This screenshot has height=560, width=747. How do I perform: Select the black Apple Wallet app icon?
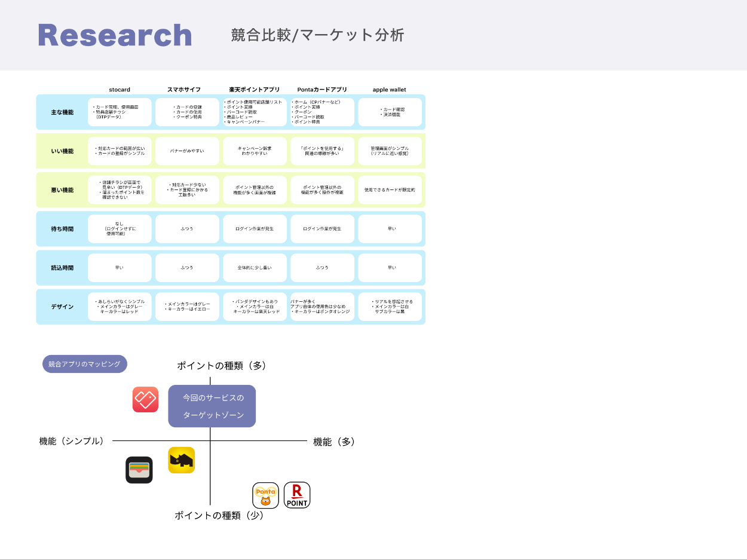[x=139, y=470]
